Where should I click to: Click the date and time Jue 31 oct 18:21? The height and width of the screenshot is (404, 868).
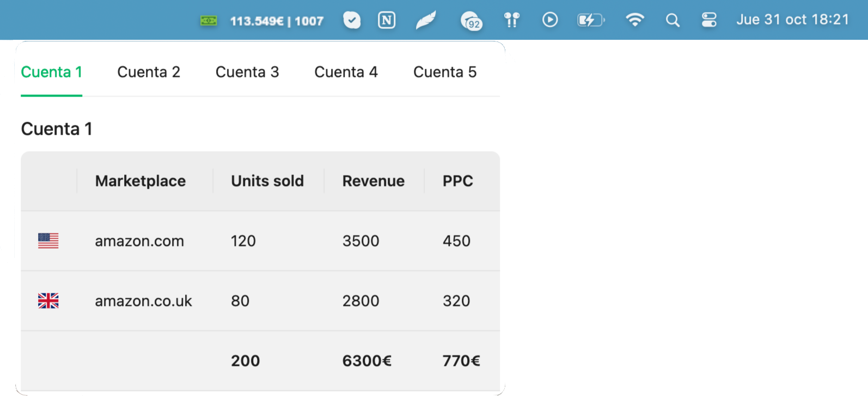click(x=793, y=20)
